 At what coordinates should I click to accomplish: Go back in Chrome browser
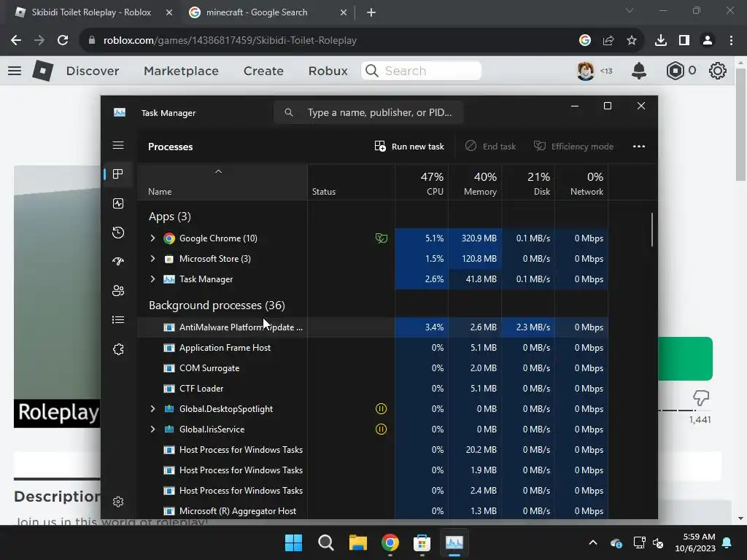coord(16,41)
